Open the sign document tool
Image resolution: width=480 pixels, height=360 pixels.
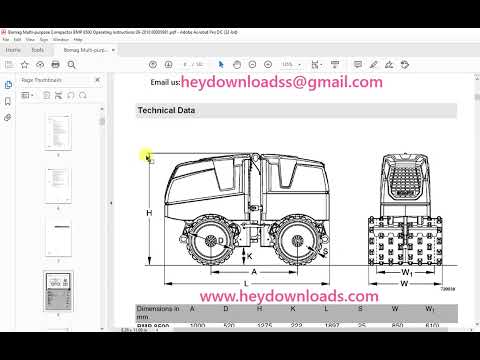click(x=389, y=65)
